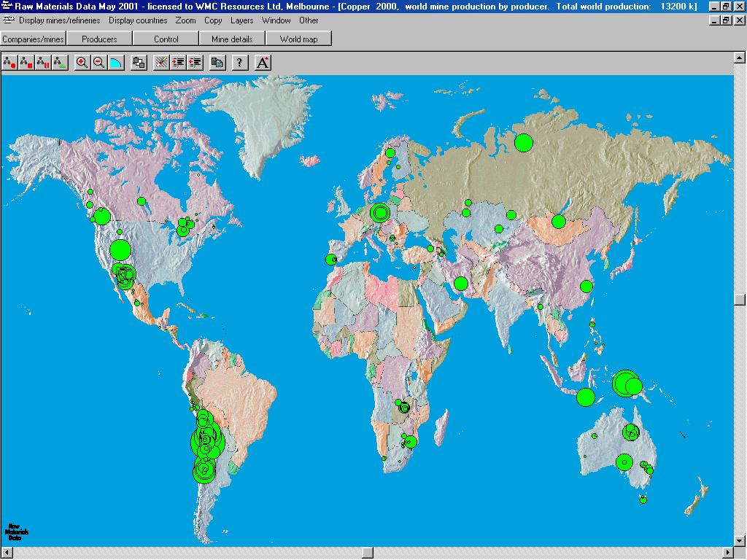Select the zoom in magnifier tool

(x=82, y=63)
